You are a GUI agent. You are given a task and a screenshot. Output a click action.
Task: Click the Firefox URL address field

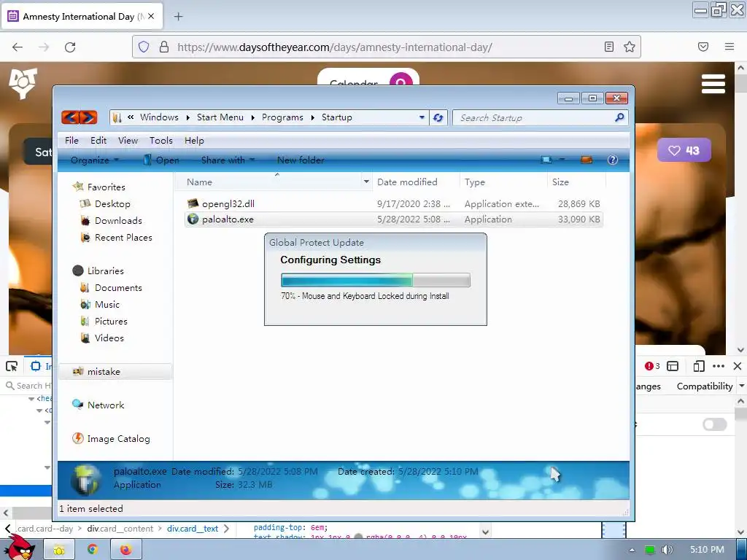387,47
